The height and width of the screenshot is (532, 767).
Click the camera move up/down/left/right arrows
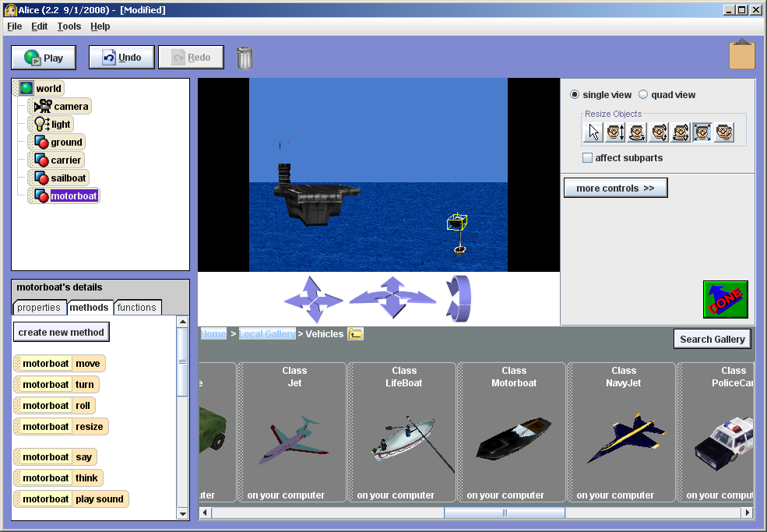pos(312,299)
